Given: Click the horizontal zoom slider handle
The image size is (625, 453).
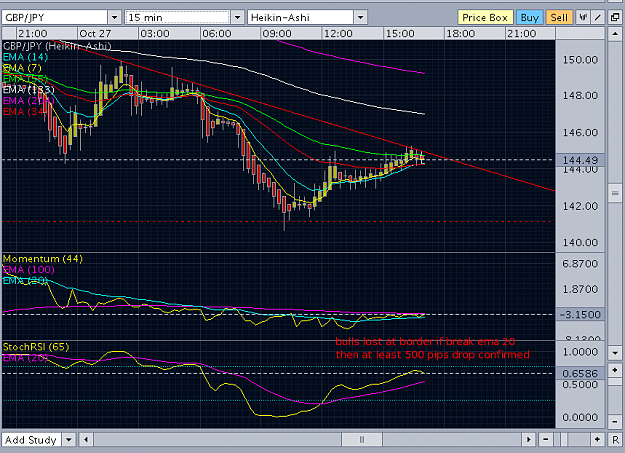Looking at the screenshot, I should point(564,440).
